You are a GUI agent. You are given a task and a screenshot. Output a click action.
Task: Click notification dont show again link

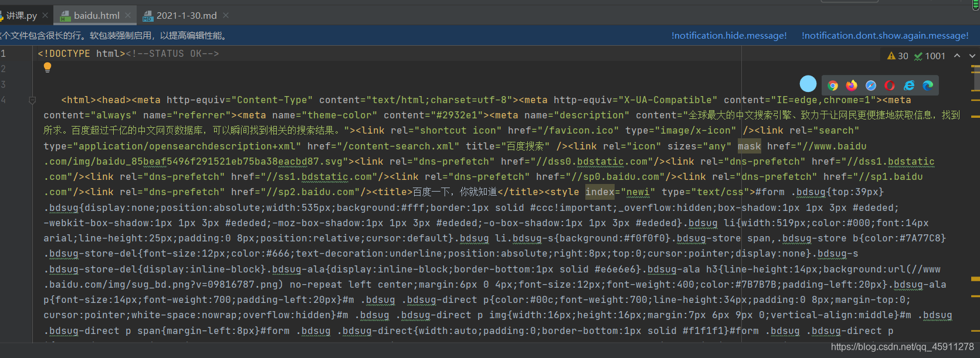885,36
